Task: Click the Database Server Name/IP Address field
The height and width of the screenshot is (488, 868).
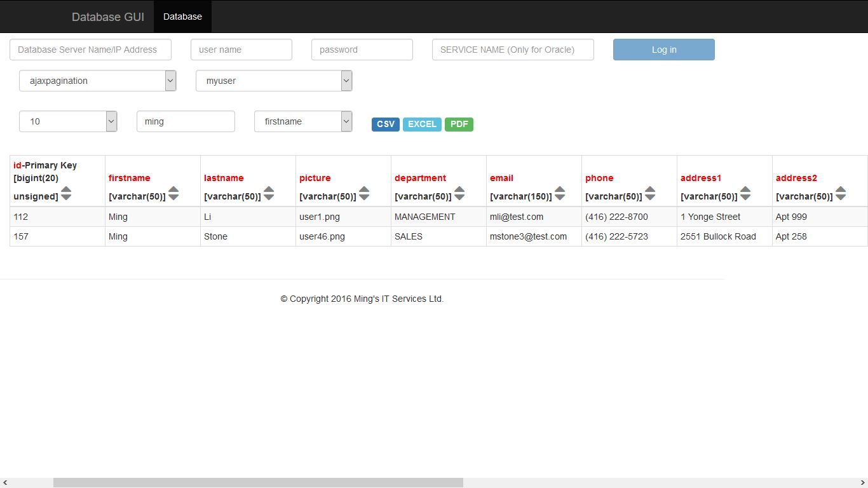Action: pyautogui.click(x=90, y=50)
